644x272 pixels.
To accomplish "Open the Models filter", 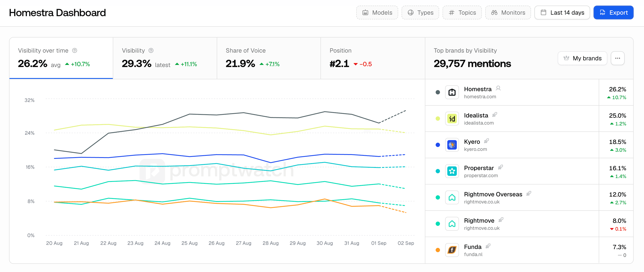I will (x=377, y=13).
